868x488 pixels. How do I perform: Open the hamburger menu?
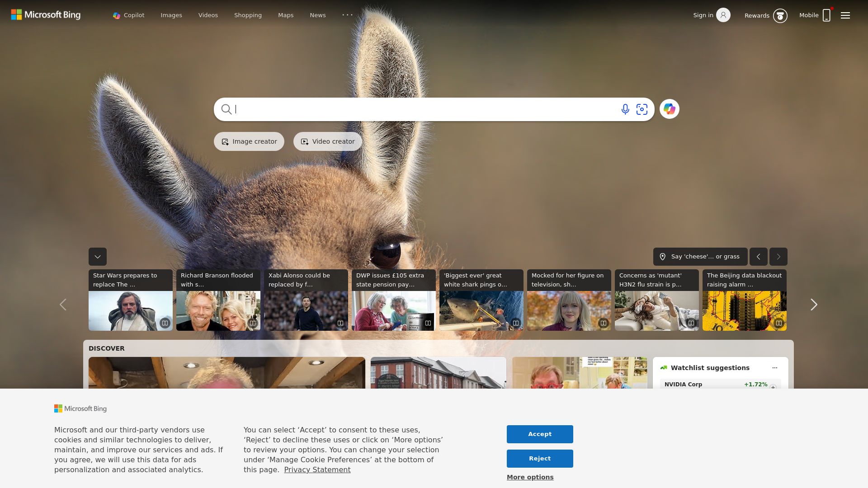845,15
